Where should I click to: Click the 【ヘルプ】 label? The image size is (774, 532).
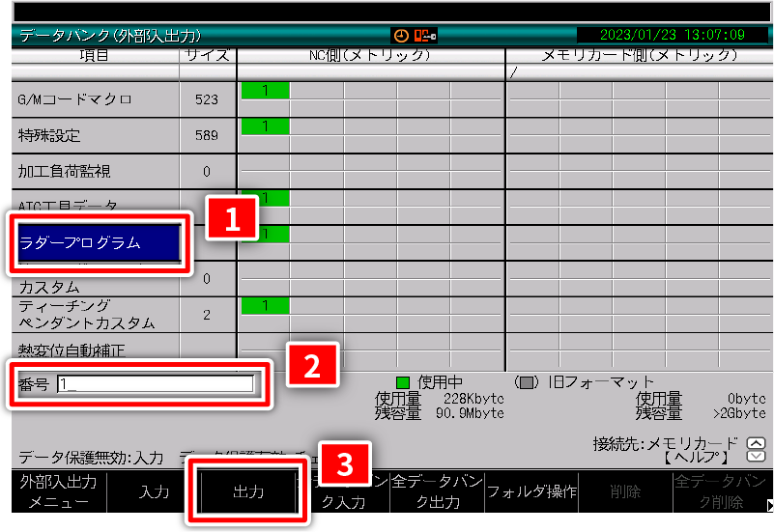click(696, 457)
